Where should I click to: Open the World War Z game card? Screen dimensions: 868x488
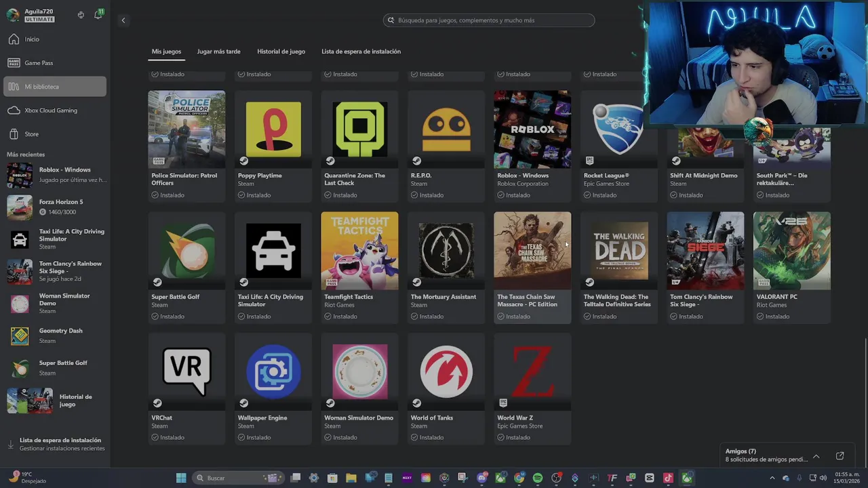point(532,388)
